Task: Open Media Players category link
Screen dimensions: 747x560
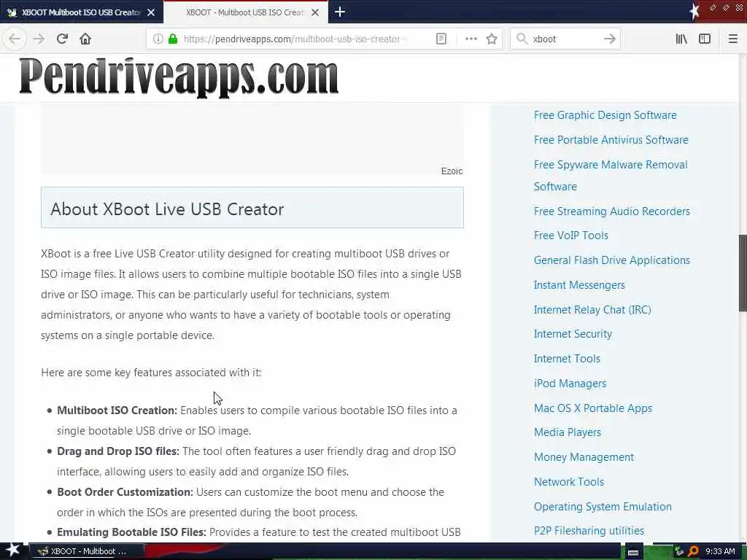Action: (x=568, y=432)
